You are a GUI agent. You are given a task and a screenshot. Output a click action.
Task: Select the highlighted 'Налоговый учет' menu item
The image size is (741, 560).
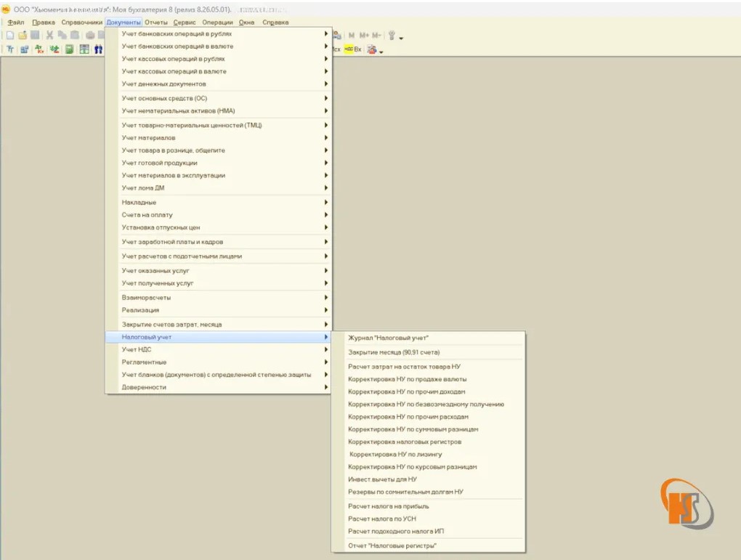(219, 337)
